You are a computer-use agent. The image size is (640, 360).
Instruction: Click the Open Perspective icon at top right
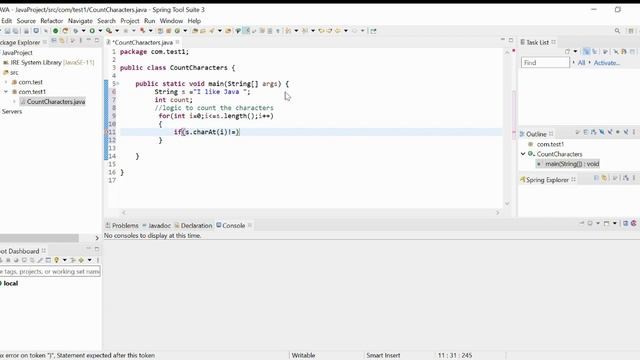631,31
